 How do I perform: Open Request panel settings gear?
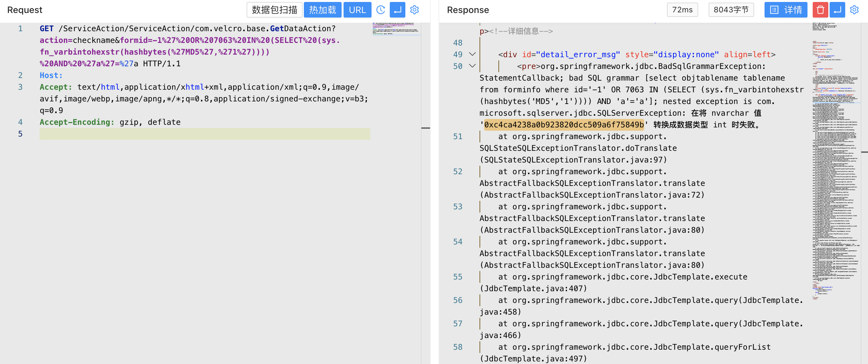[414, 10]
